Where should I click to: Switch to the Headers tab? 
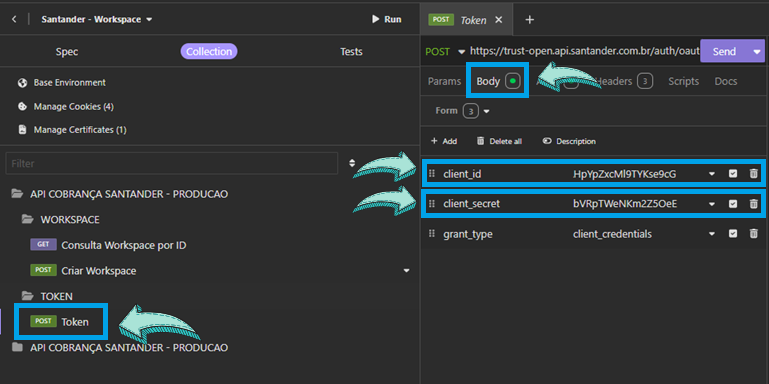click(x=623, y=81)
